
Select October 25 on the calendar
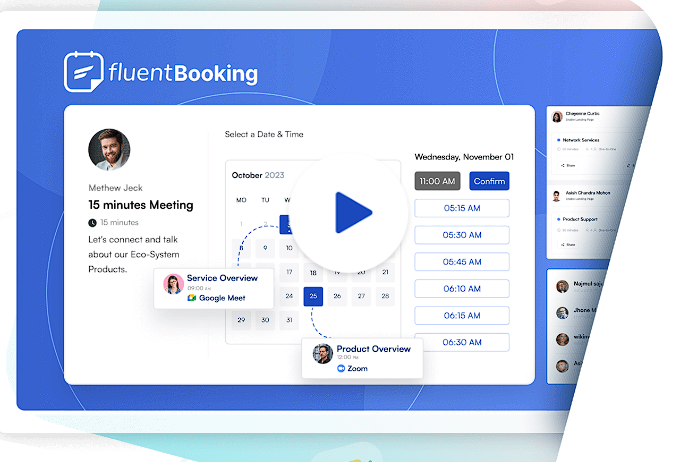pos(313,296)
